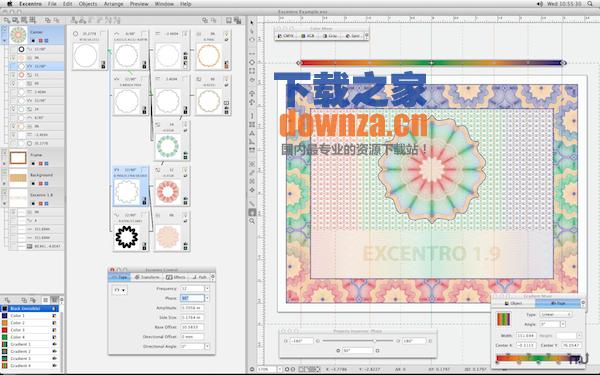Click the minimum -180° field in Property Inspector
Viewport: 600px width, 375px height.
(x=301, y=341)
